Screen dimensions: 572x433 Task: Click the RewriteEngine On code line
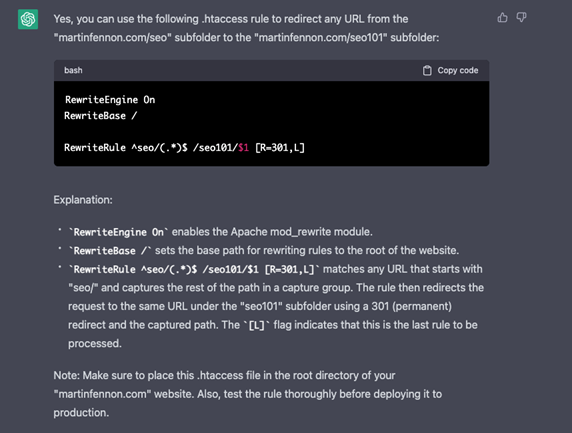(x=110, y=100)
